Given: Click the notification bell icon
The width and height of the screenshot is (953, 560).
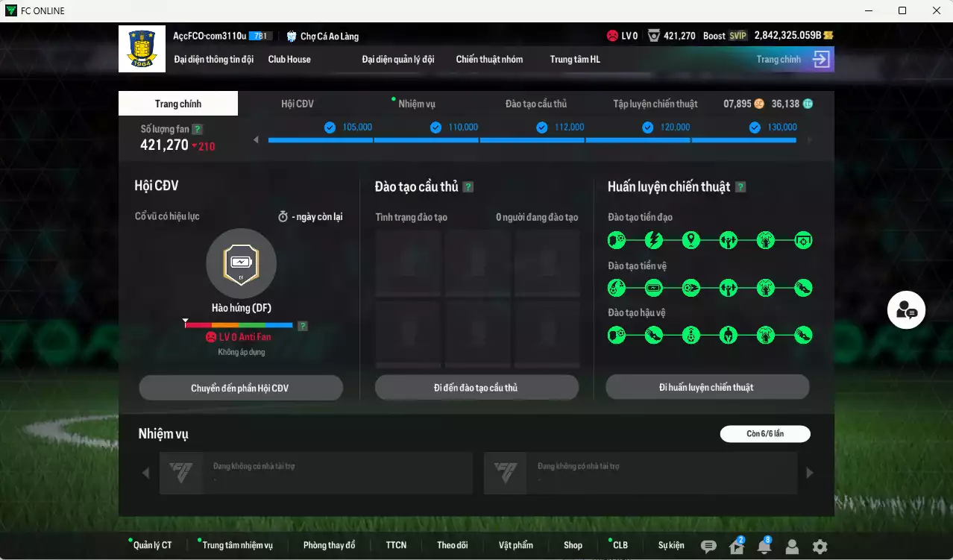Looking at the screenshot, I should click(764, 547).
